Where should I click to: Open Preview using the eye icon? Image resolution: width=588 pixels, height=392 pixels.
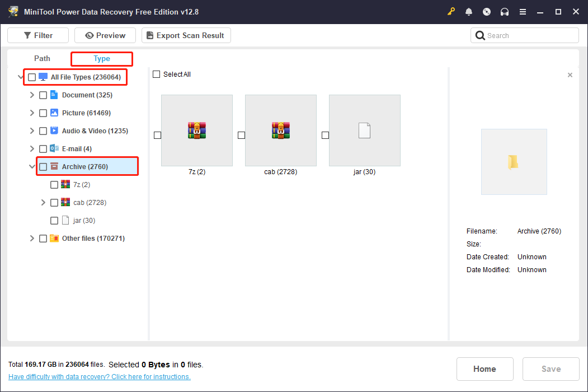[91, 35]
